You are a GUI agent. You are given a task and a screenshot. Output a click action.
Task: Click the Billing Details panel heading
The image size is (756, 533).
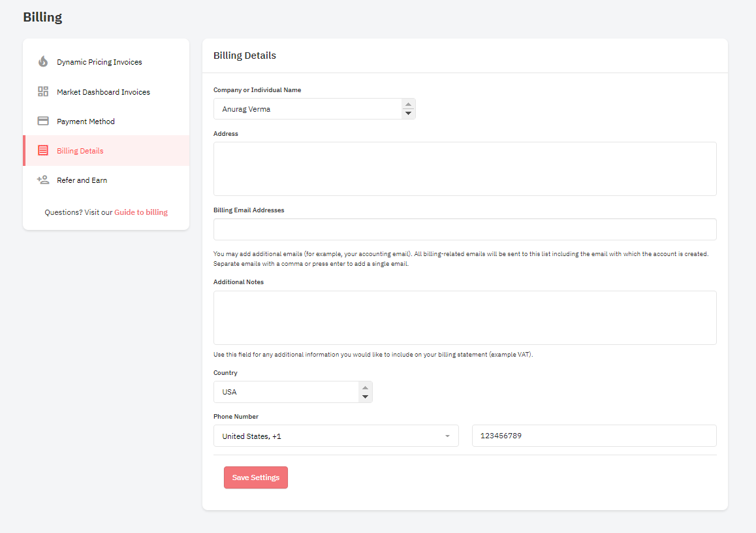coord(244,56)
